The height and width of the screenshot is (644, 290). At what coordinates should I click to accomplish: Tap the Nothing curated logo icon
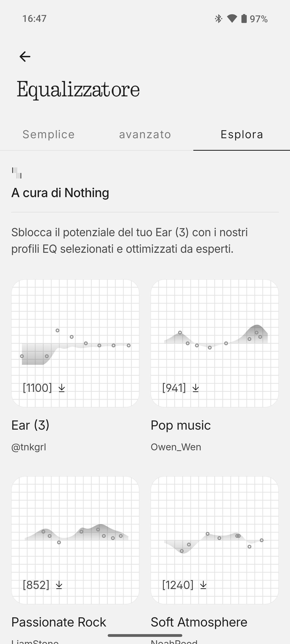coord(17,173)
